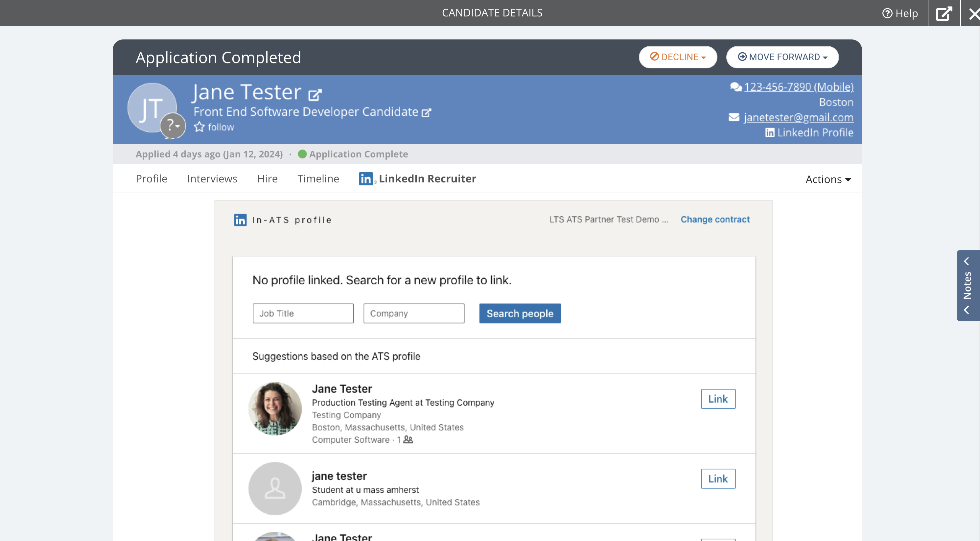Viewport: 980px width, 541px height.
Task: Click the 'LTS ATS Partner Test Demo ...' contract name
Action: pyautogui.click(x=608, y=220)
